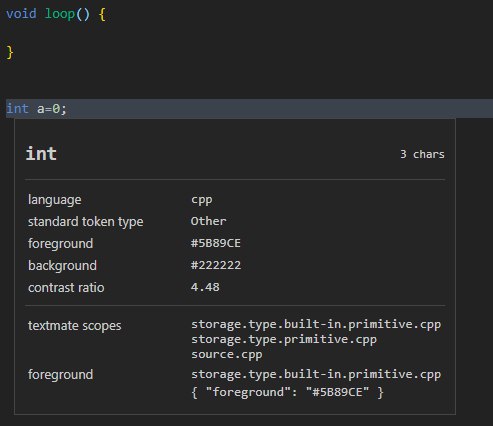Click the 'Other' token type value
Image resolution: width=493 pixels, height=426 pixels.
(x=208, y=221)
